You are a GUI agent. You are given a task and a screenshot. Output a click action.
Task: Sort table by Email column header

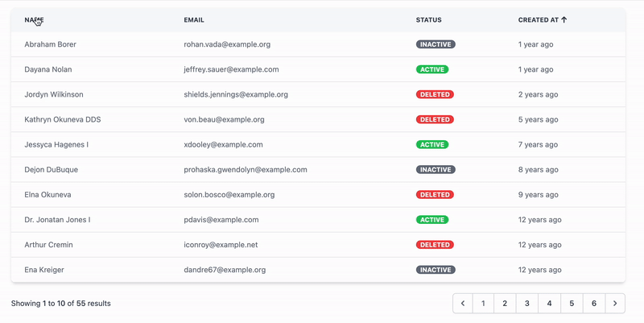pos(194,20)
